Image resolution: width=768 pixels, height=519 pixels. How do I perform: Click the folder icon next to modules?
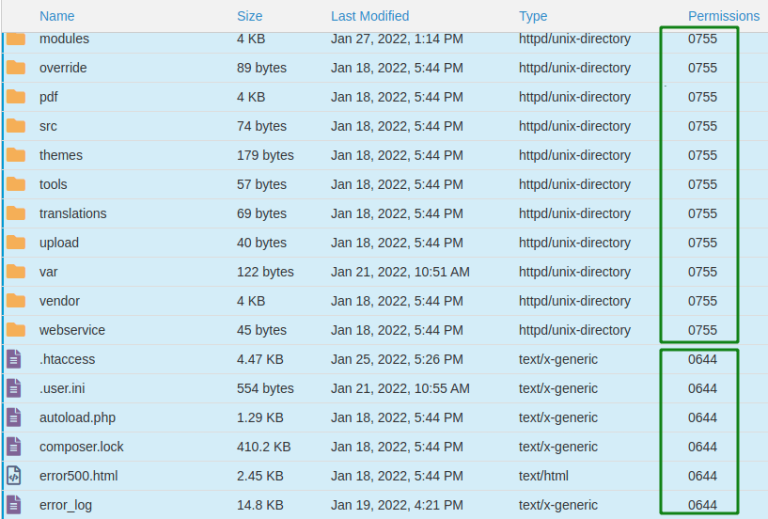[x=15, y=39]
